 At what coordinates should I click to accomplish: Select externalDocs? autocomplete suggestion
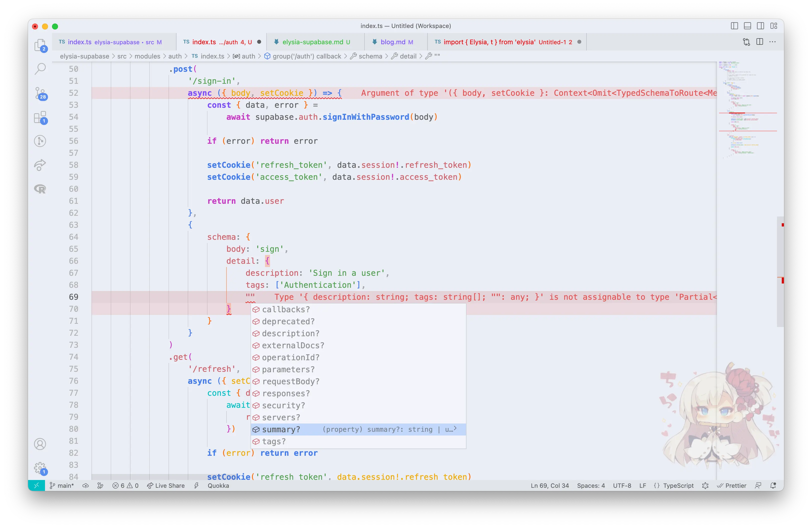[x=358, y=345]
